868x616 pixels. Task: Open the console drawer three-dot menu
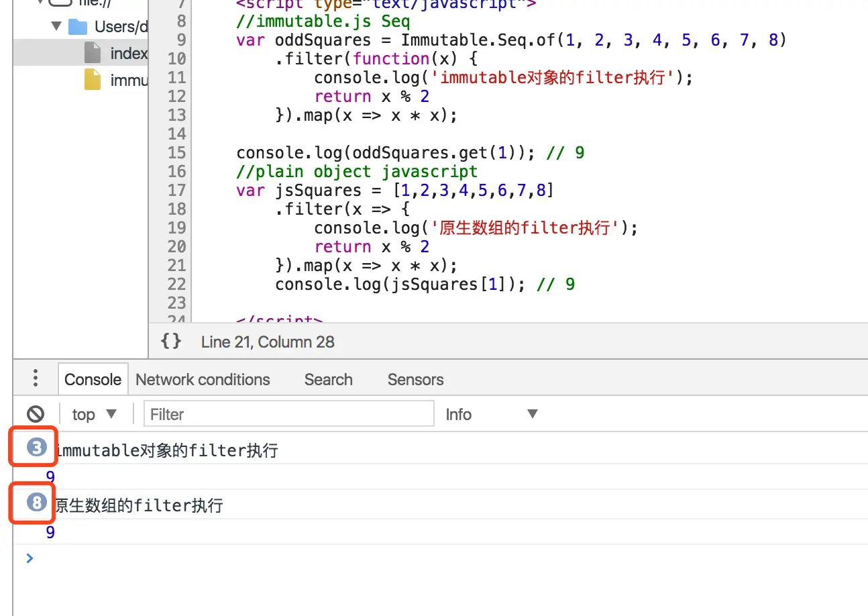point(36,378)
